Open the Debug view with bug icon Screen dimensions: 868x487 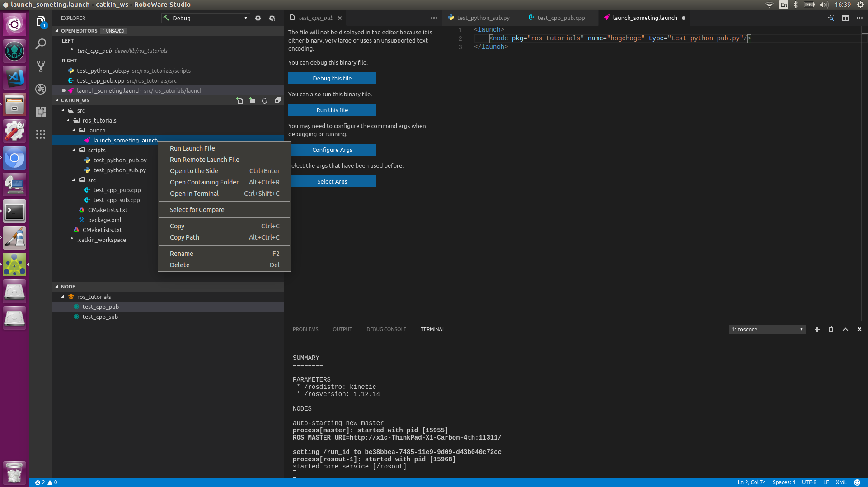[x=41, y=89]
